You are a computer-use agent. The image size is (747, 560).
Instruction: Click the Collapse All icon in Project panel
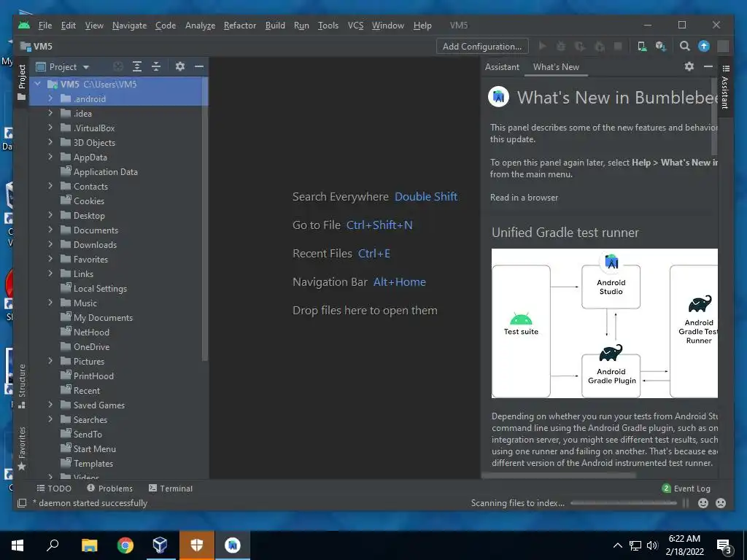coord(156,66)
